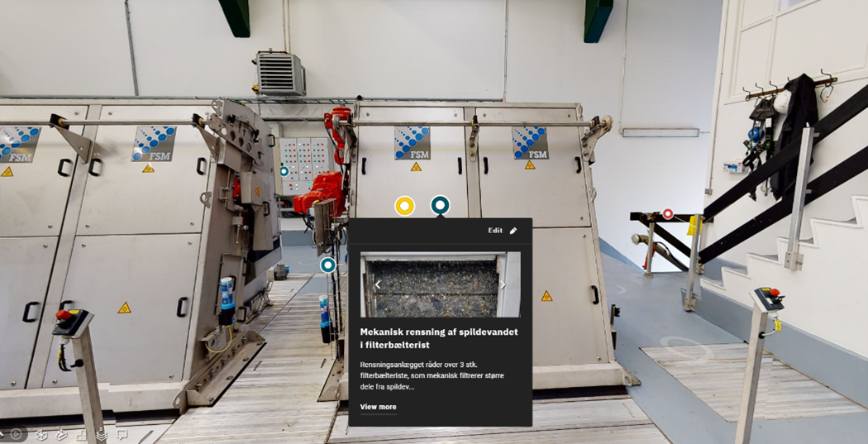
Task: Advance to the next image in the tag carousel
Action: coord(503,284)
